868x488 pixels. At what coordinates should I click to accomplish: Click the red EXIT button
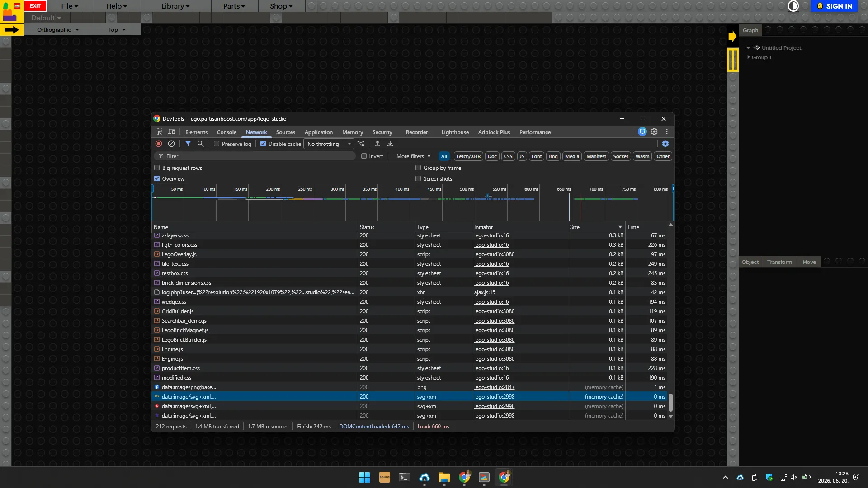[x=35, y=6]
